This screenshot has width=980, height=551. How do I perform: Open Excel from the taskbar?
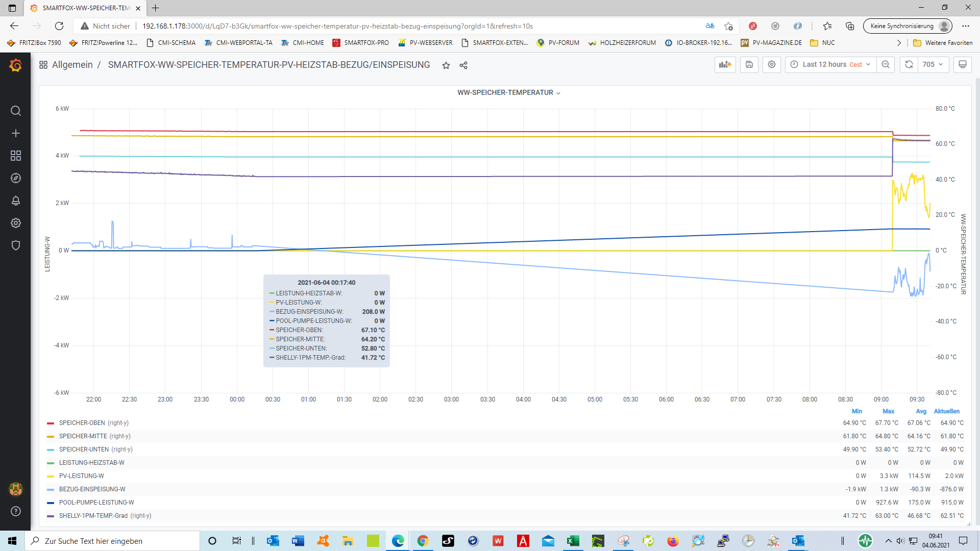point(573,541)
